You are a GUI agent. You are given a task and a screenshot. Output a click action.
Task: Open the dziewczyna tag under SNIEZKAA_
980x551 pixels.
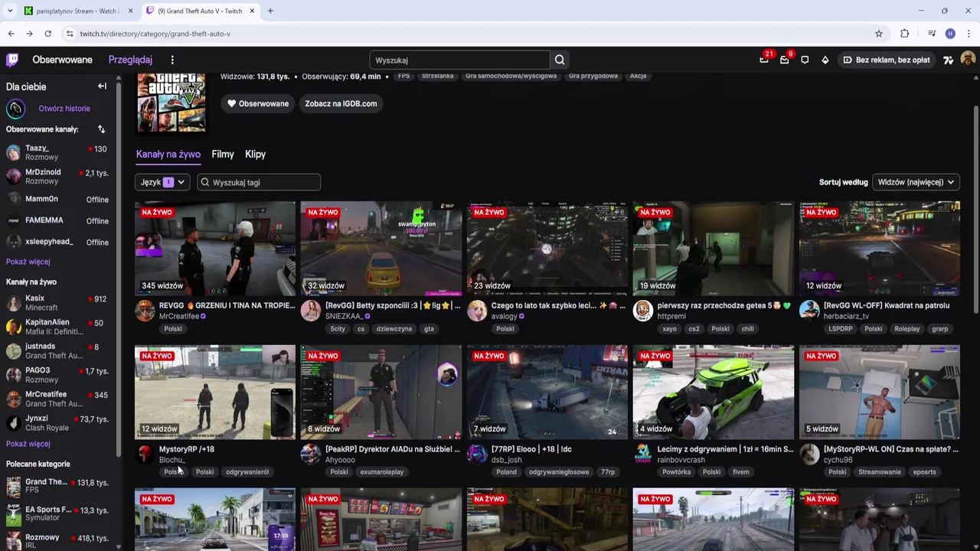[394, 329]
